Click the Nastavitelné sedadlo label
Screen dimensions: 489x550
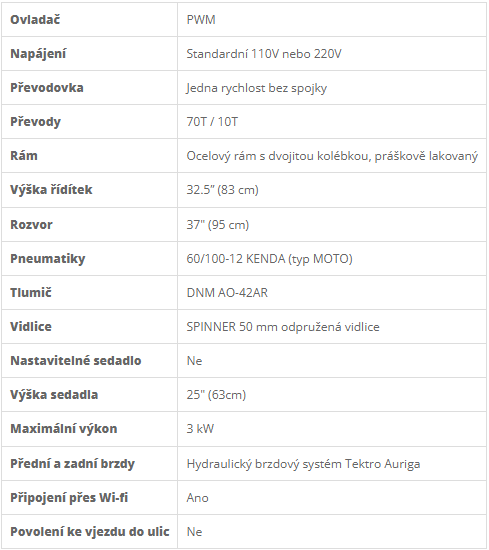[76, 361]
